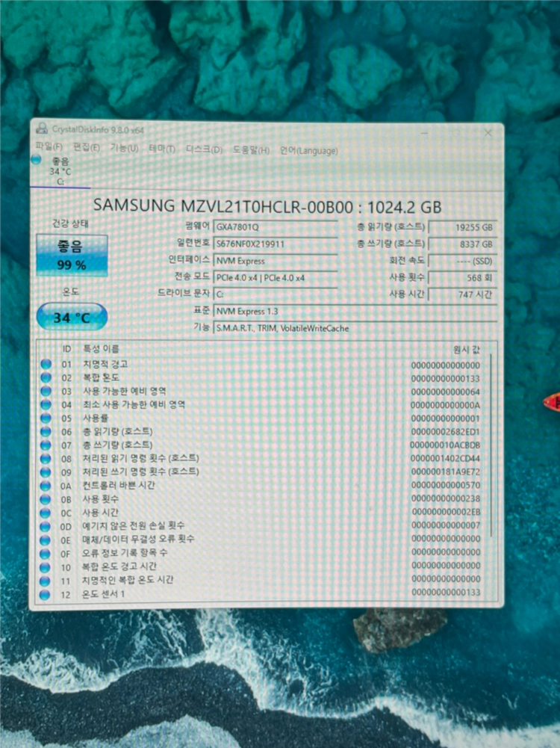Viewport: 560px width, 748px height.
Task: Click raw value 000000181A9E72
Action: point(445,472)
